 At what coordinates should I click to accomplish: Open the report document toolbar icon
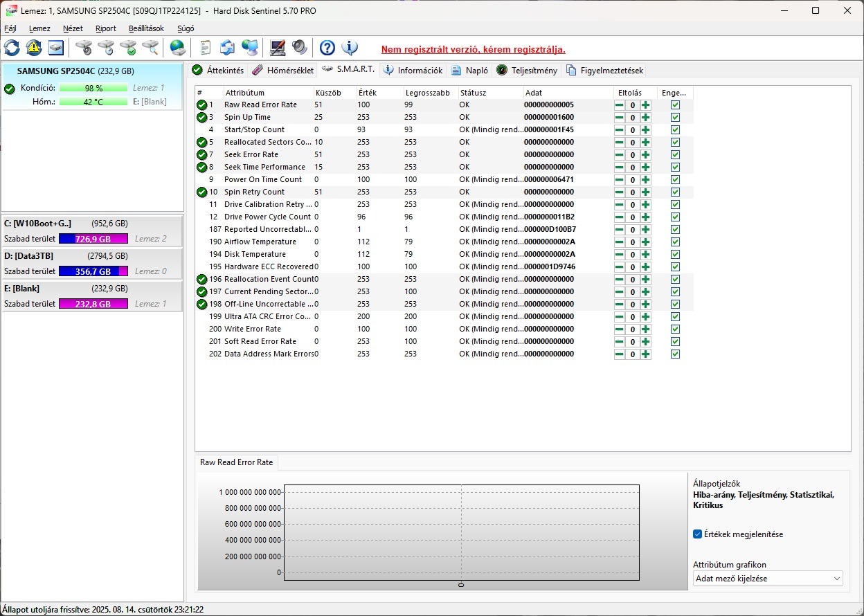pos(205,48)
